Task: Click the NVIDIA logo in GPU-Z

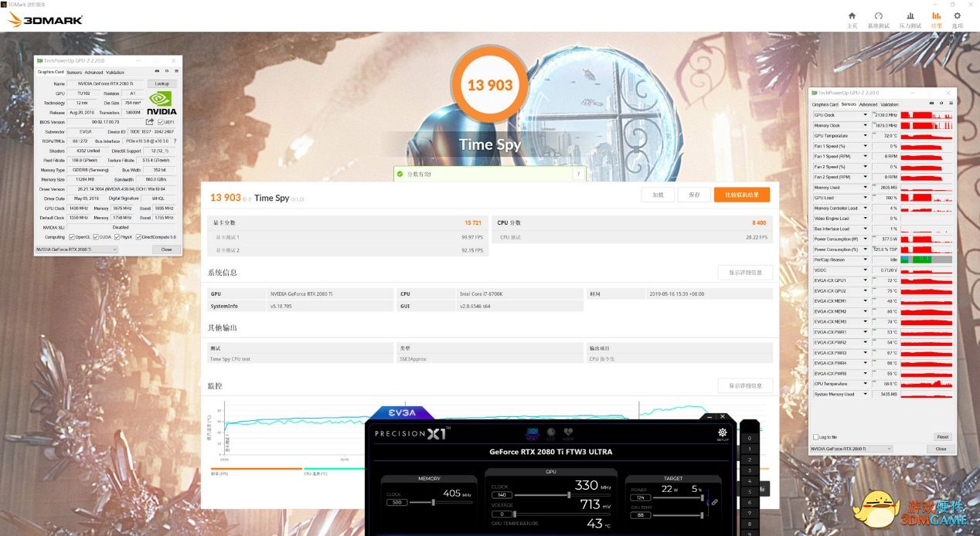Action: coord(162,103)
